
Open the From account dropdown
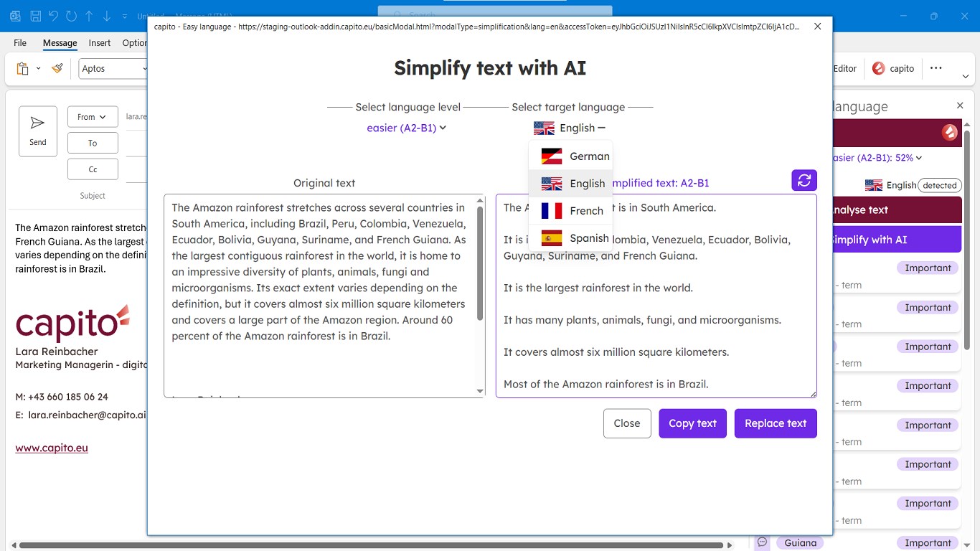[93, 117]
